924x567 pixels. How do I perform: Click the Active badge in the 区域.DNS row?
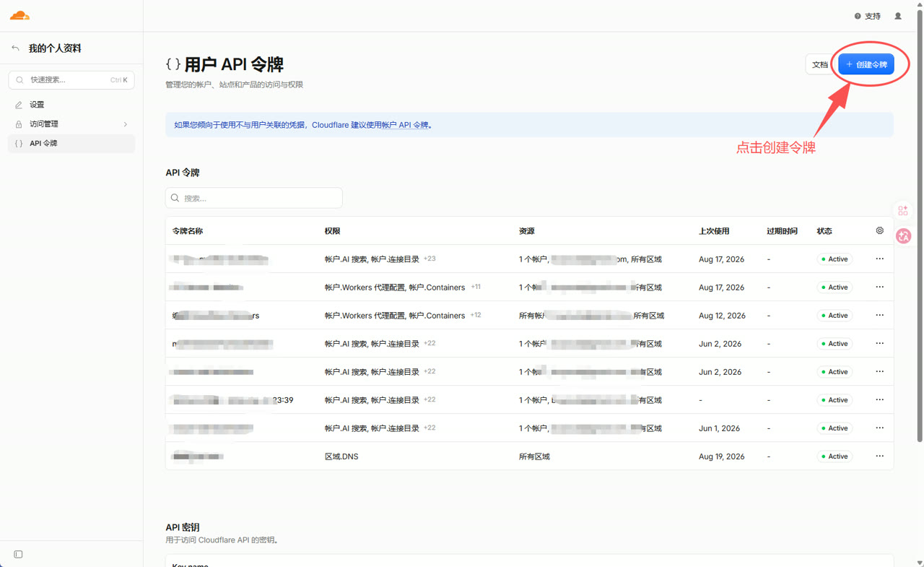click(x=834, y=456)
